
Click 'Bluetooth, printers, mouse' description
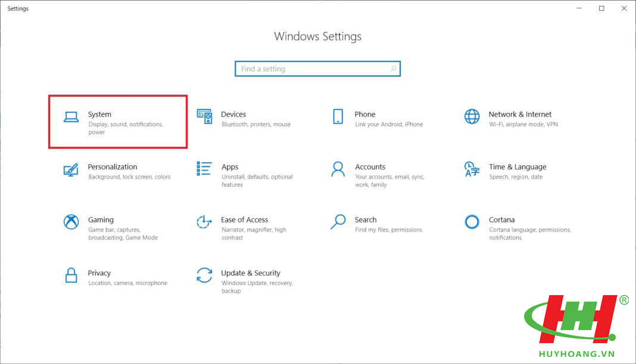point(256,124)
